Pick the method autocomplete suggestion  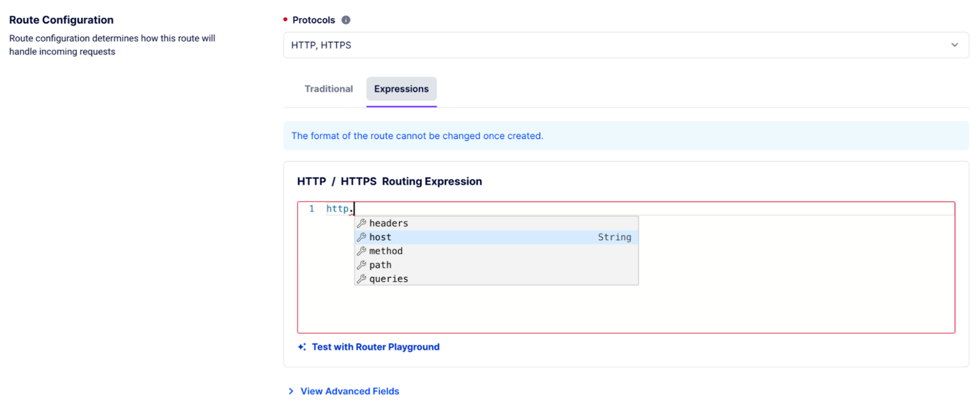click(x=386, y=251)
